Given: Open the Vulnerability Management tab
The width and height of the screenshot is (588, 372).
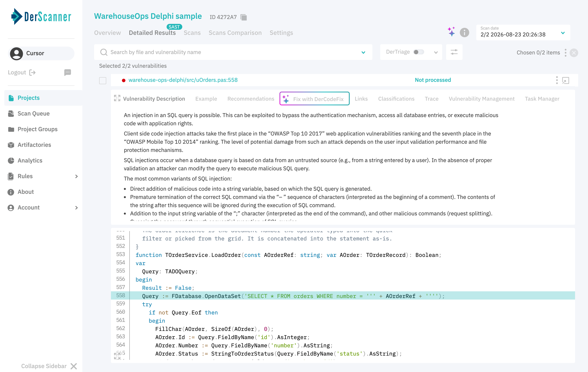Looking at the screenshot, I should click(481, 98).
